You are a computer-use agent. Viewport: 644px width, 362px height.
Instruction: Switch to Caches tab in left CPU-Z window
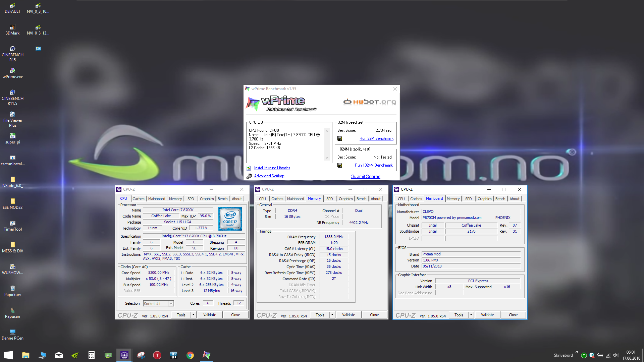138,199
